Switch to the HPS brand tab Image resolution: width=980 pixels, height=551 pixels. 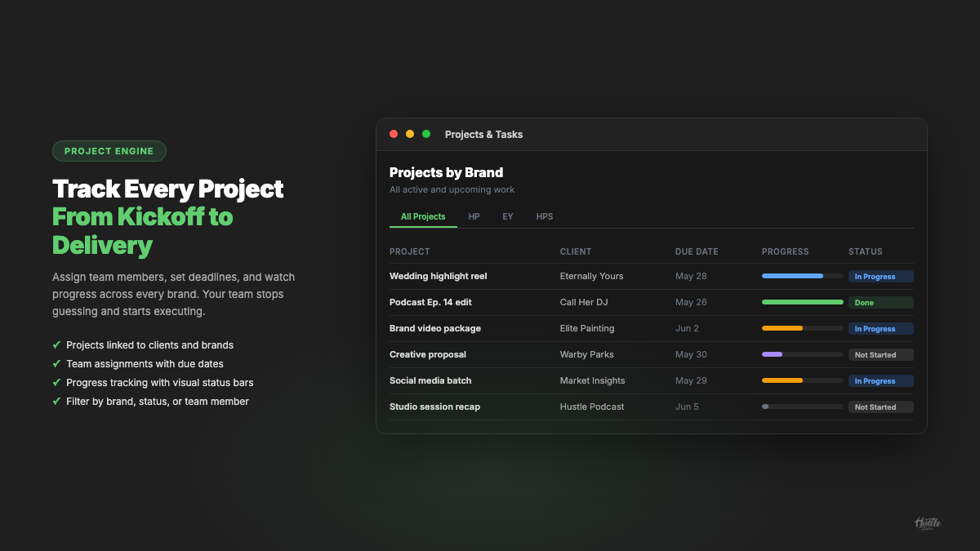click(x=545, y=216)
